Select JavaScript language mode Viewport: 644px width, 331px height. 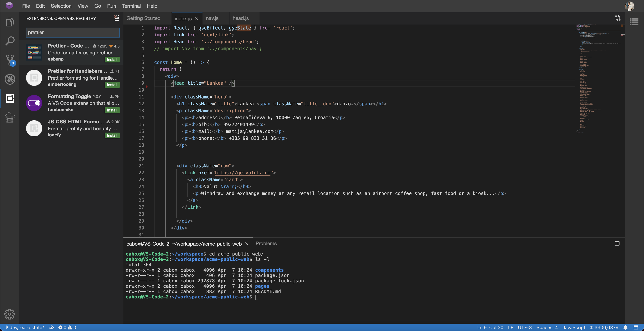pos(574,328)
